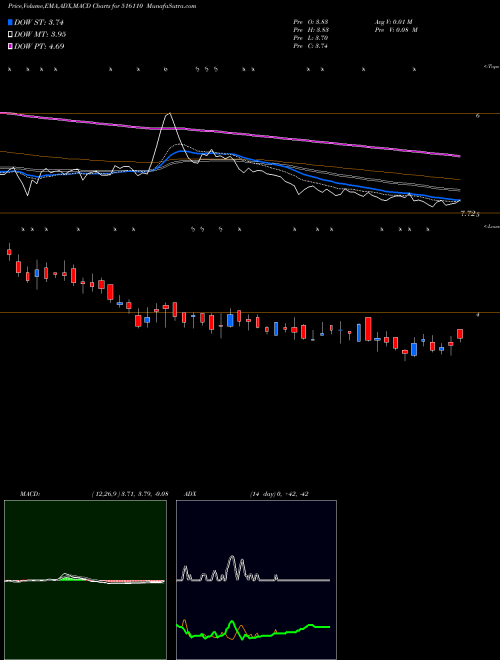The width and height of the screenshot is (500, 660).
Task: Click the magenta DOW PT legend swatch
Action: click(10, 46)
